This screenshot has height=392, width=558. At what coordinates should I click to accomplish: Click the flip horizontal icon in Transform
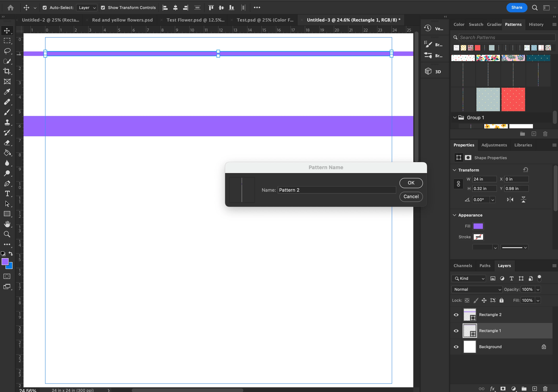[x=510, y=200]
